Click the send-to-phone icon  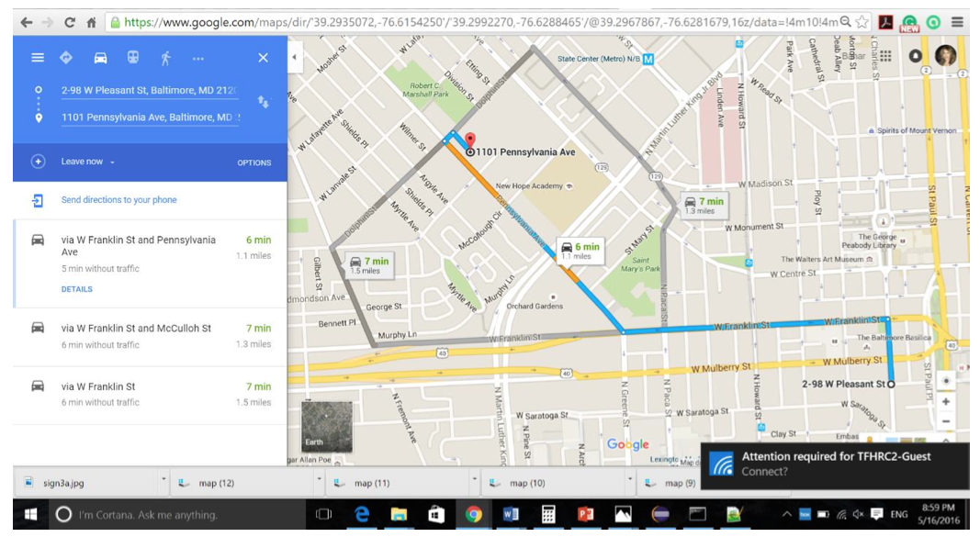(38, 200)
